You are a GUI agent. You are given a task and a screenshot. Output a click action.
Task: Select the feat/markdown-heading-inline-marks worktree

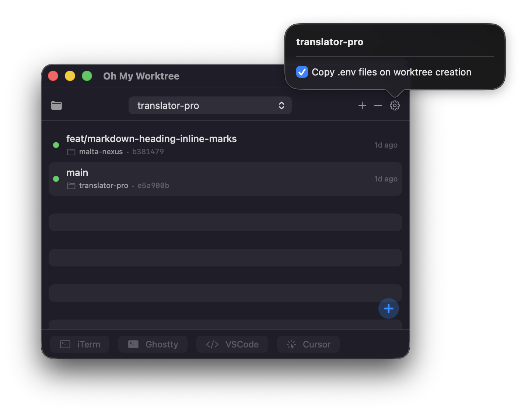[225, 144]
